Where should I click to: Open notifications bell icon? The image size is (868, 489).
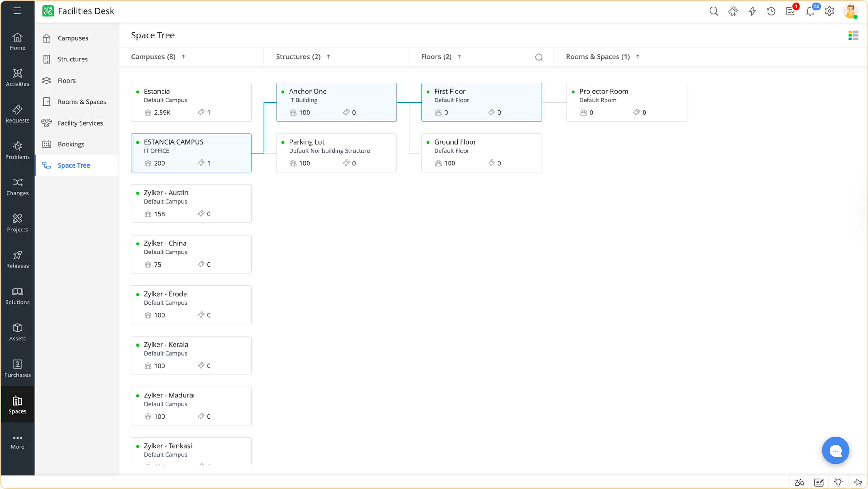coord(810,11)
